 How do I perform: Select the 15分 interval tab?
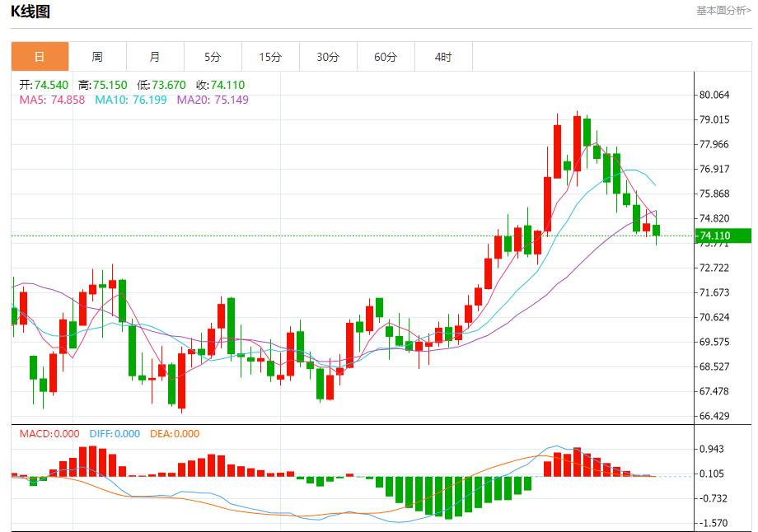(x=270, y=57)
